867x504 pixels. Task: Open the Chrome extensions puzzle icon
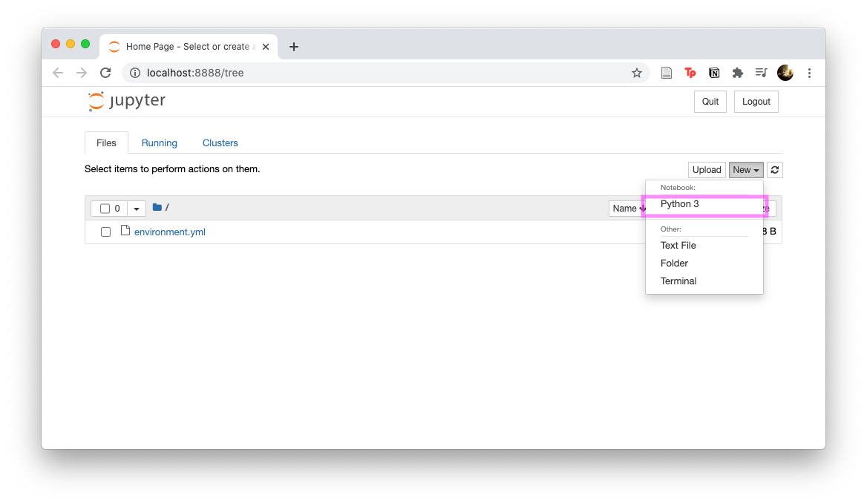pyautogui.click(x=737, y=73)
